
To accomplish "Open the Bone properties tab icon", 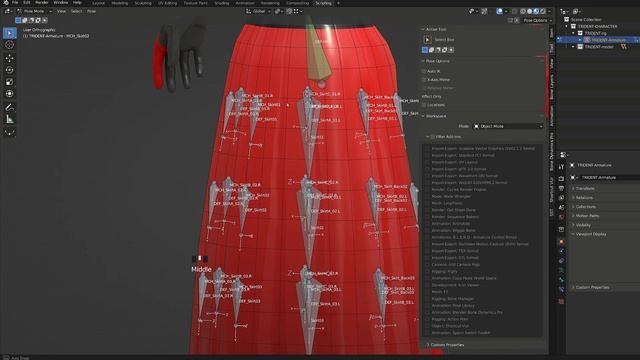I will pos(562,280).
